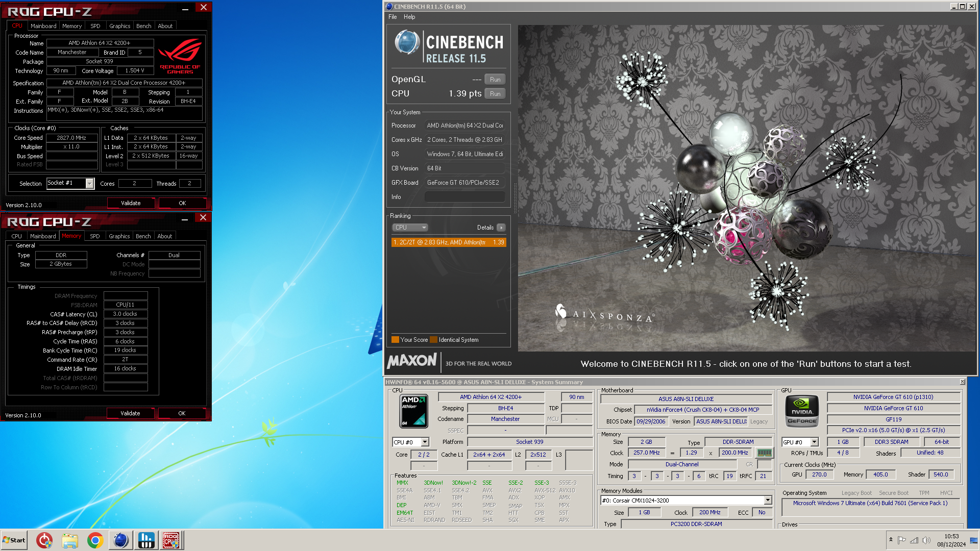The width and height of the screenshot is (980, 551).
Task: Click the rendered spheres preview image
Action: [747, 188]
